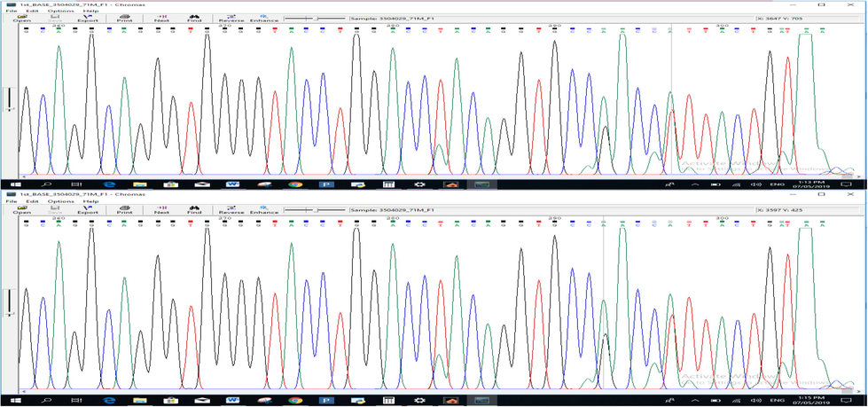Screen dimensions: 868x407
Task: Click Next in the Chromas window reading X: 3597
Action: coord(161,210)
